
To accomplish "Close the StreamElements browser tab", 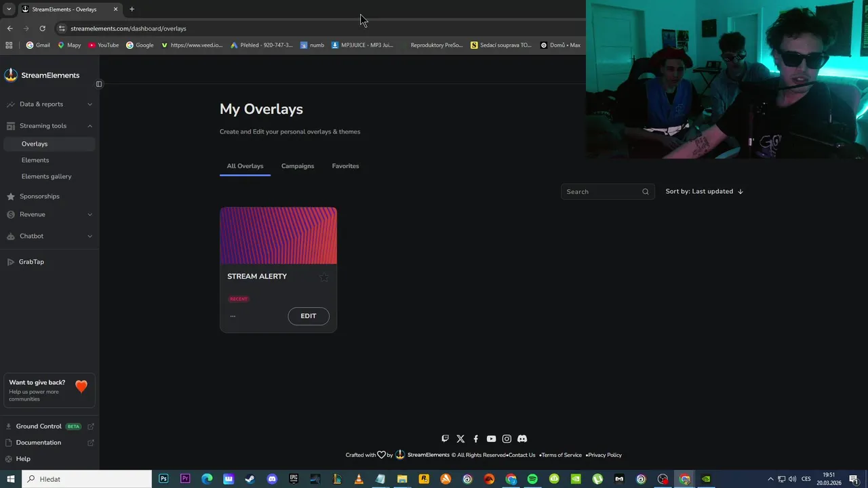I will tap(115, 9).
